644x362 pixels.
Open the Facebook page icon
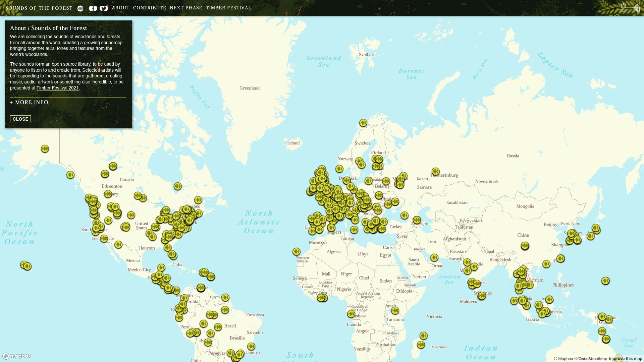point(93,8)
